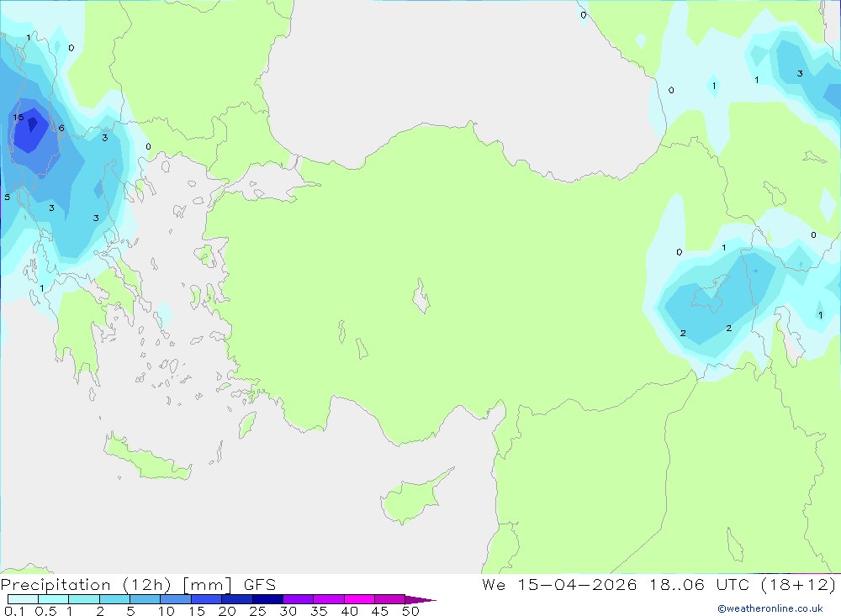841x616 pixels.
Task: Click the Crete island on the map
Action: pyautogui.click(x=145, y=458)
